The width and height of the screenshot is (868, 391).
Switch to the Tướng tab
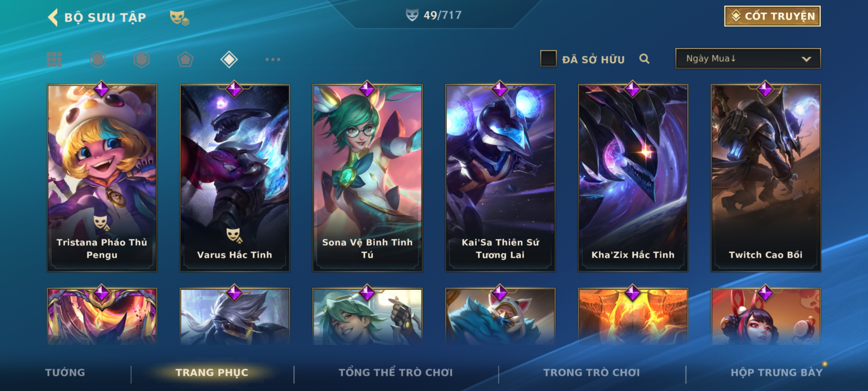tap(65, 373)
